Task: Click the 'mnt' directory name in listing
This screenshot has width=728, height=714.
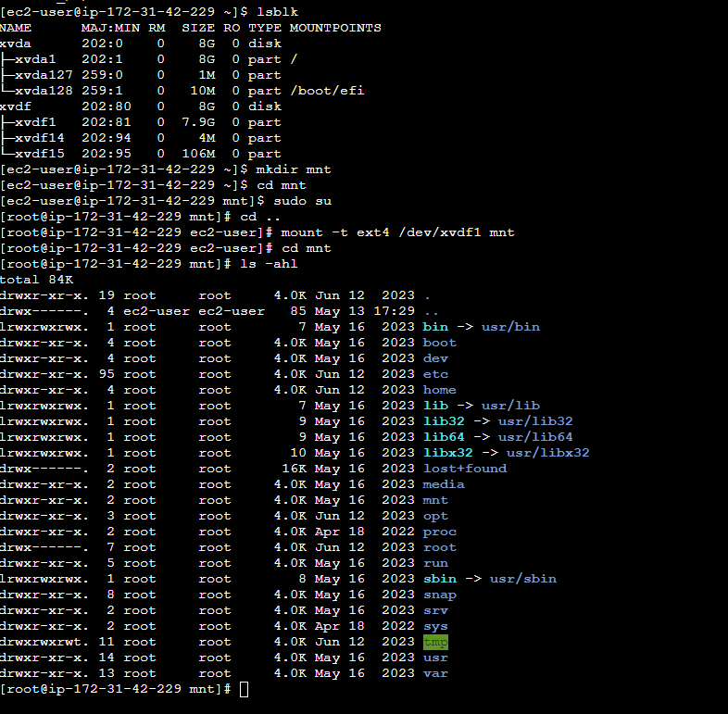Action: (435, 500)
